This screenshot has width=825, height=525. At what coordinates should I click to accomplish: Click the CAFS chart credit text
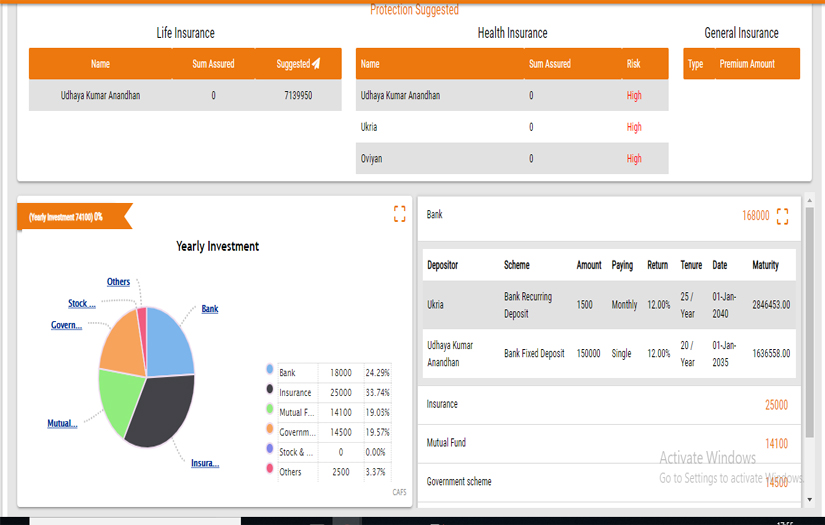tap(399, 492)
